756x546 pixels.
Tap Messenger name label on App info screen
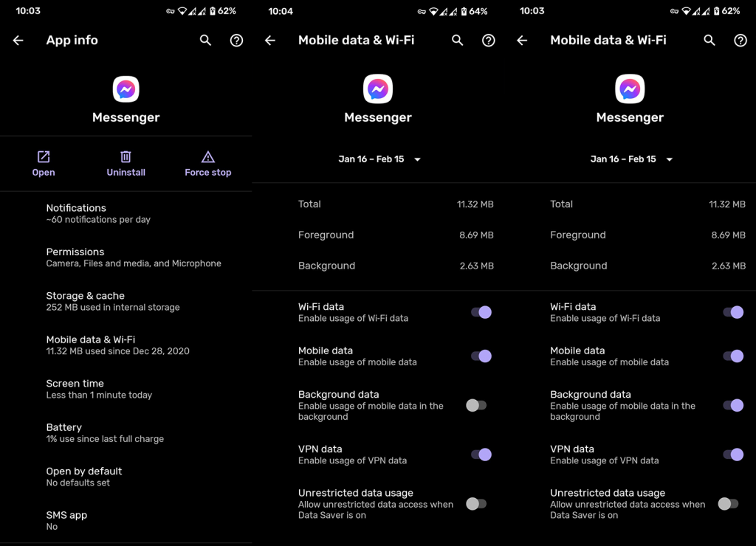pos(126,117)
